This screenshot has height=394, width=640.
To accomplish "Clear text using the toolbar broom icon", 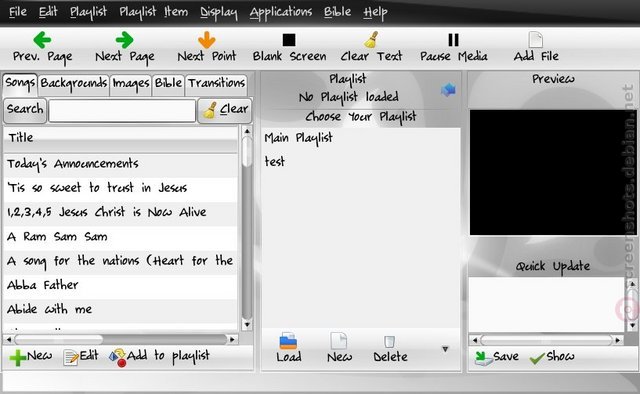I will click(371, 40).
